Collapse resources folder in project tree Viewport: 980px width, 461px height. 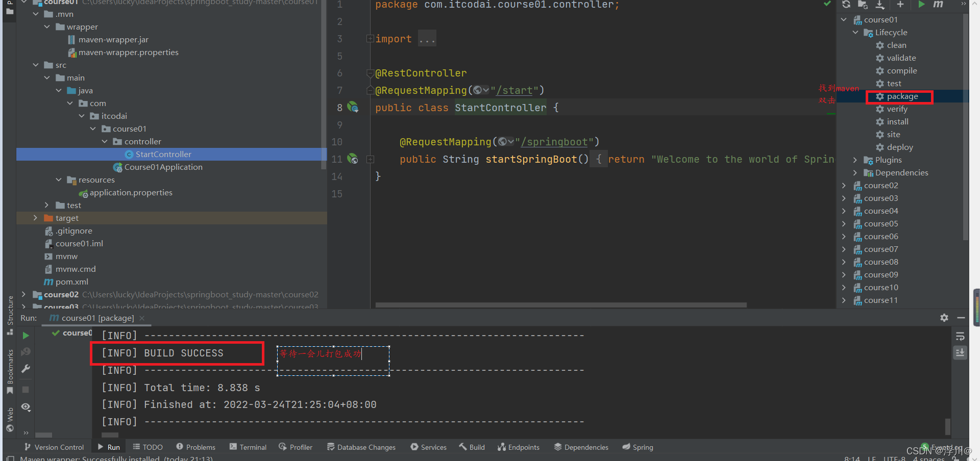(x=58, y=180)
